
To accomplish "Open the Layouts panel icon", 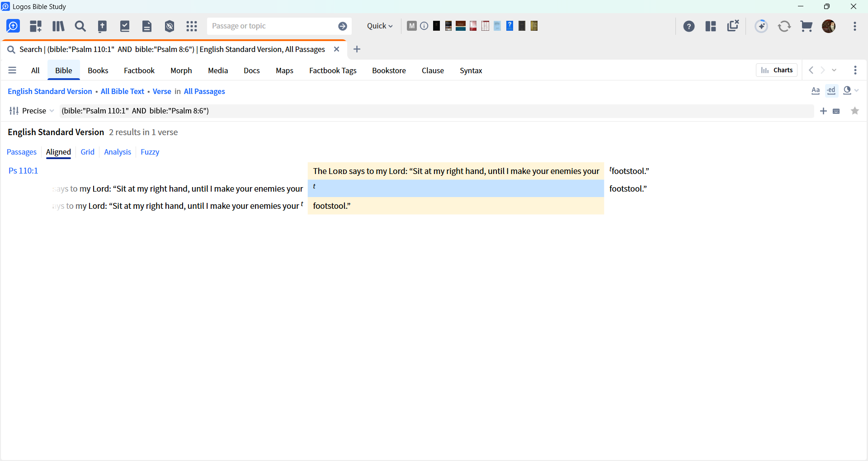I will pyautogui.click(x=711, y=26).
